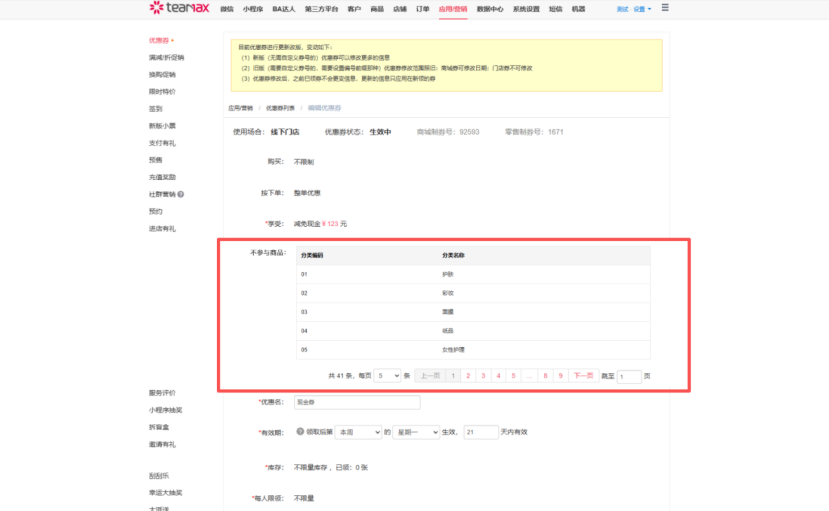
Task: Focus the 跳至 page number field
Action: tap(629, 376)
